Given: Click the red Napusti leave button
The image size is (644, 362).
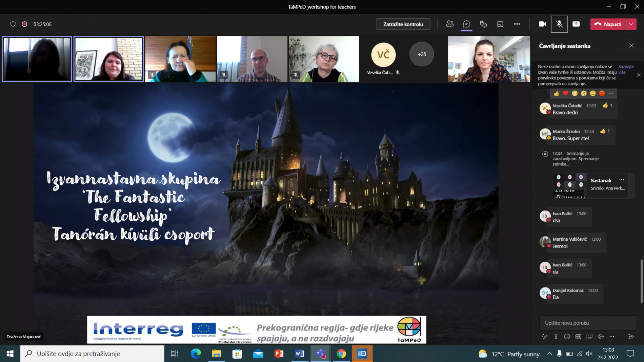Looking at the screenshot, I should point(608,24).
